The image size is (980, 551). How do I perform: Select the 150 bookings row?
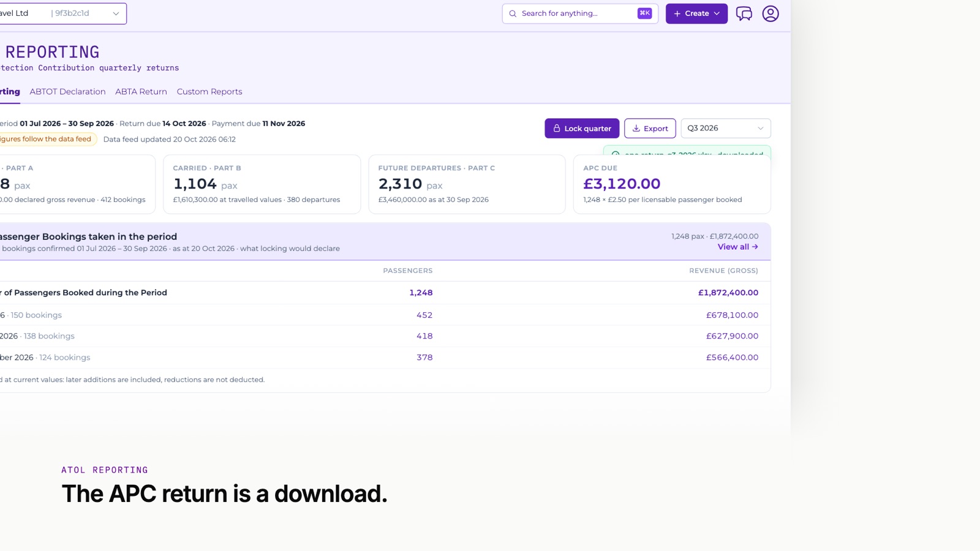[385, 315]
